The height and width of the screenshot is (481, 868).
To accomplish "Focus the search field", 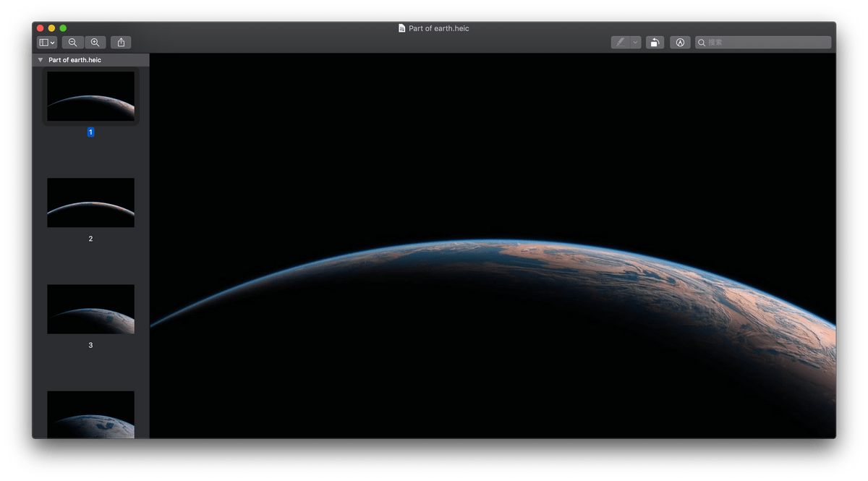I will (x=763, y=43).
